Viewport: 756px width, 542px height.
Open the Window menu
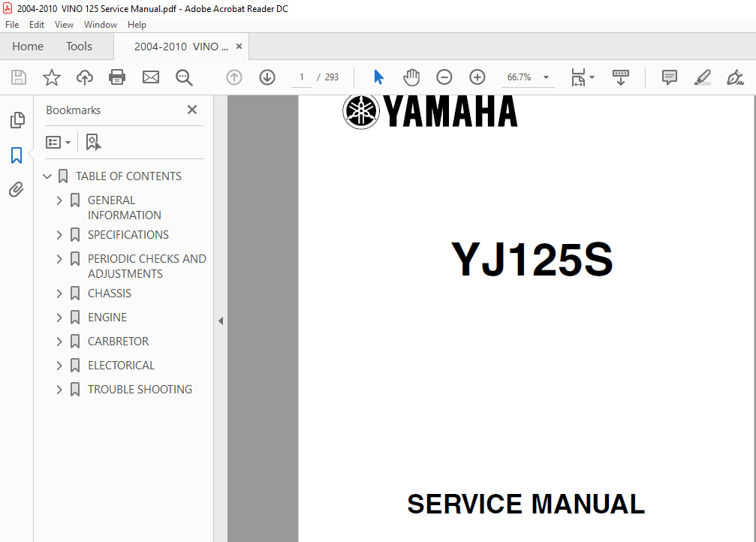[101, 25]
